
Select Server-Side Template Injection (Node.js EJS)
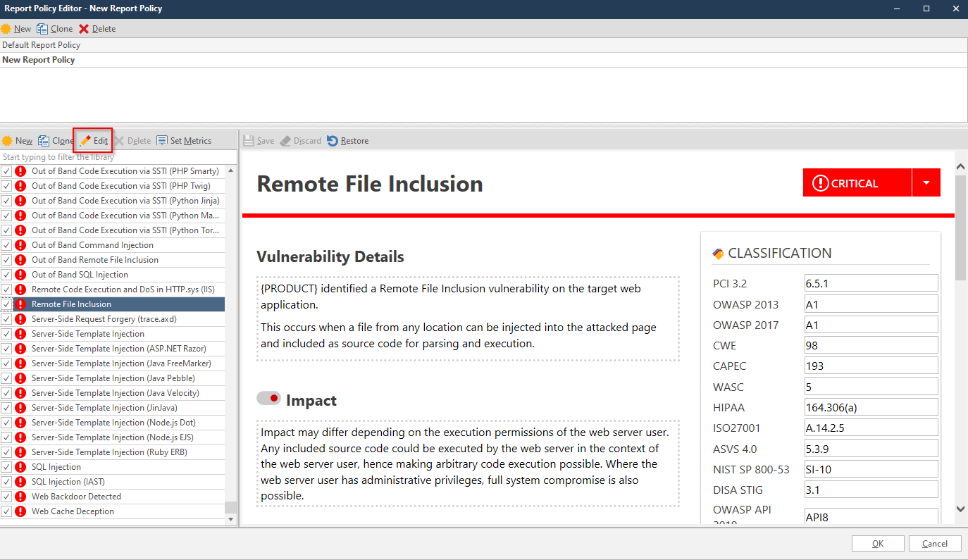click(x=112, y=437)
